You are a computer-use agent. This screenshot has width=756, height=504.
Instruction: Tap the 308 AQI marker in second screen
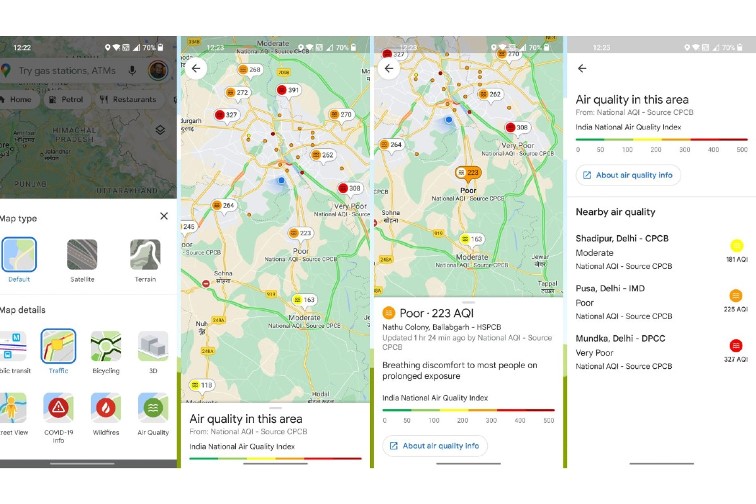tap(350, 188)
